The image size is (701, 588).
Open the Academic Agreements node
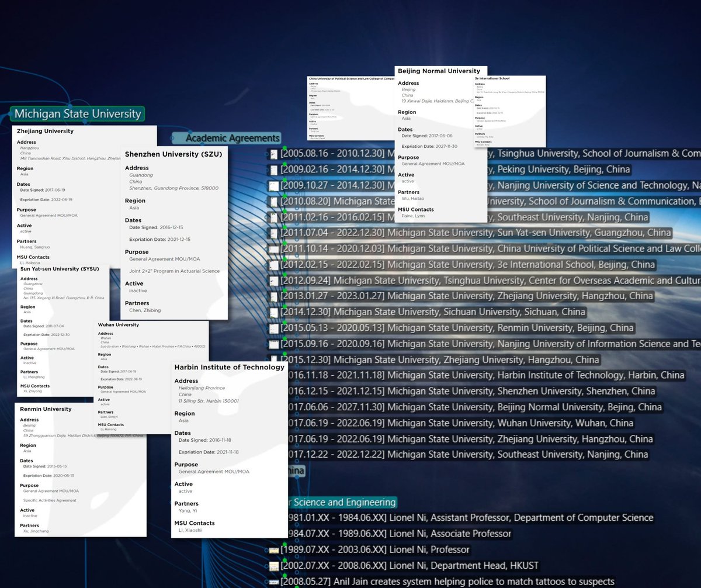[x=232, y=139]
